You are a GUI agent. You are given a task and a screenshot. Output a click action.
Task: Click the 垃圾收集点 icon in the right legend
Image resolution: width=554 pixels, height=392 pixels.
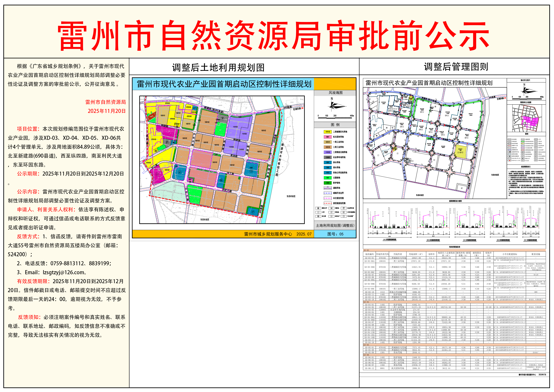point(536,158)
